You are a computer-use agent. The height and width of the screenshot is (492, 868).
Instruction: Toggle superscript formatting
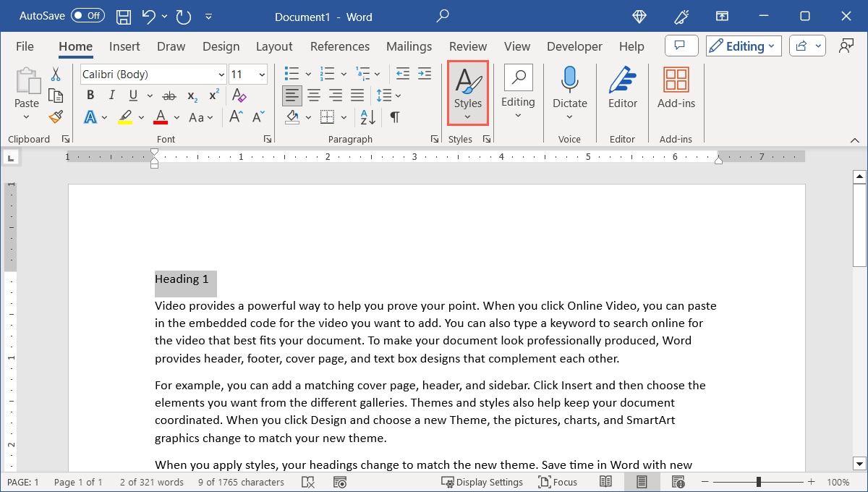tap(212, 95)
